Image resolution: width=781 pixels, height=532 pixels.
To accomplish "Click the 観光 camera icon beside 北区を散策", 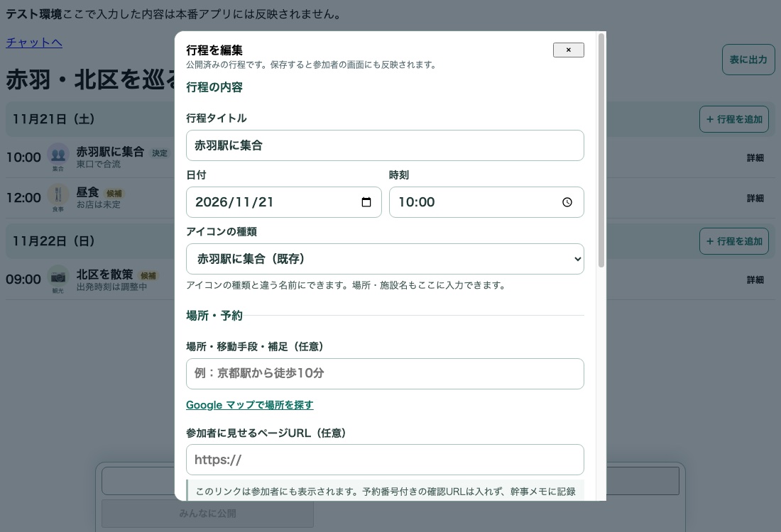I will point(58,276).
